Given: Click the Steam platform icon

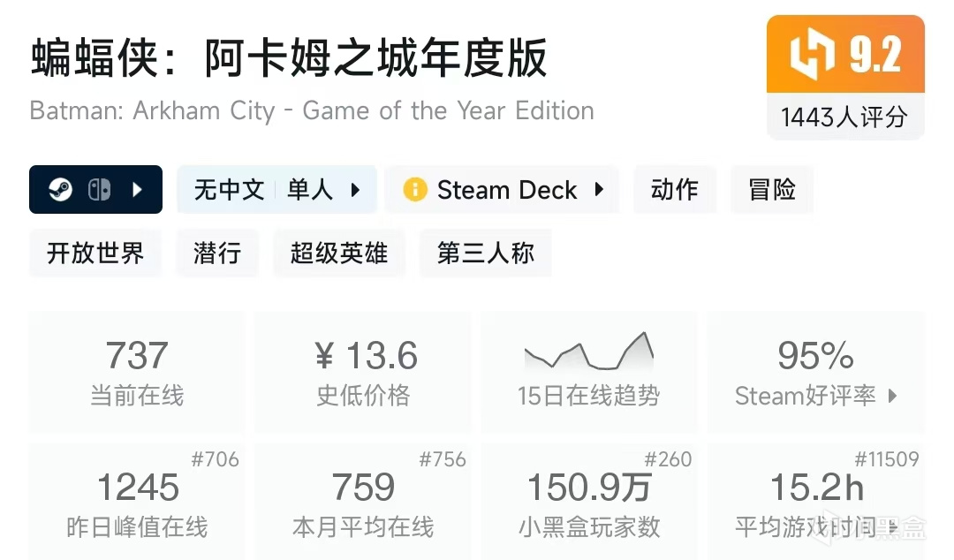Looking at the screenshot, I should tap(61, 190).
